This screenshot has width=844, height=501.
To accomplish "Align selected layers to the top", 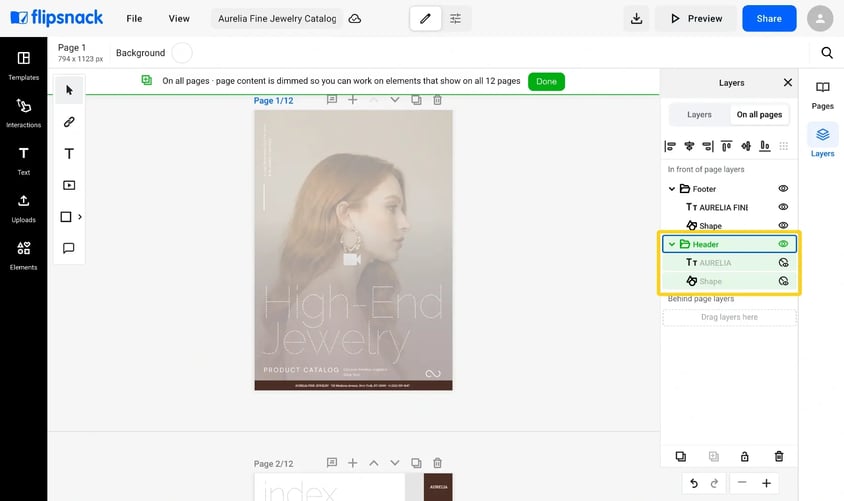I will pyautogui.click(x=727, y=146).
